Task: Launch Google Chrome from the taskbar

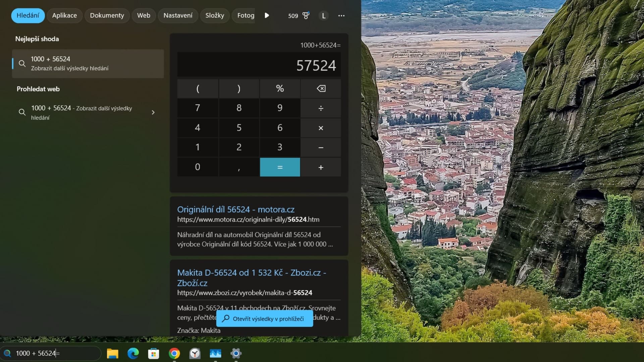Action: tap(174, 353)
